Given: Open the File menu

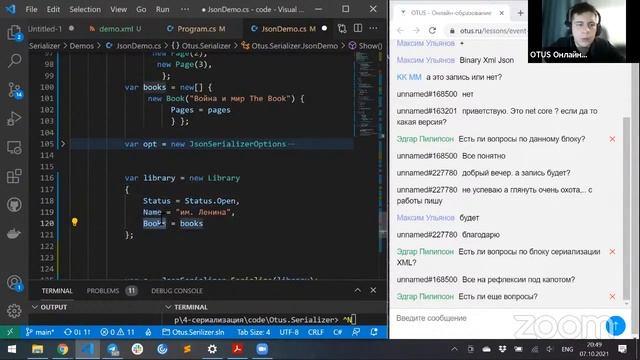Looking at the screenshot, I should [31, 9].
